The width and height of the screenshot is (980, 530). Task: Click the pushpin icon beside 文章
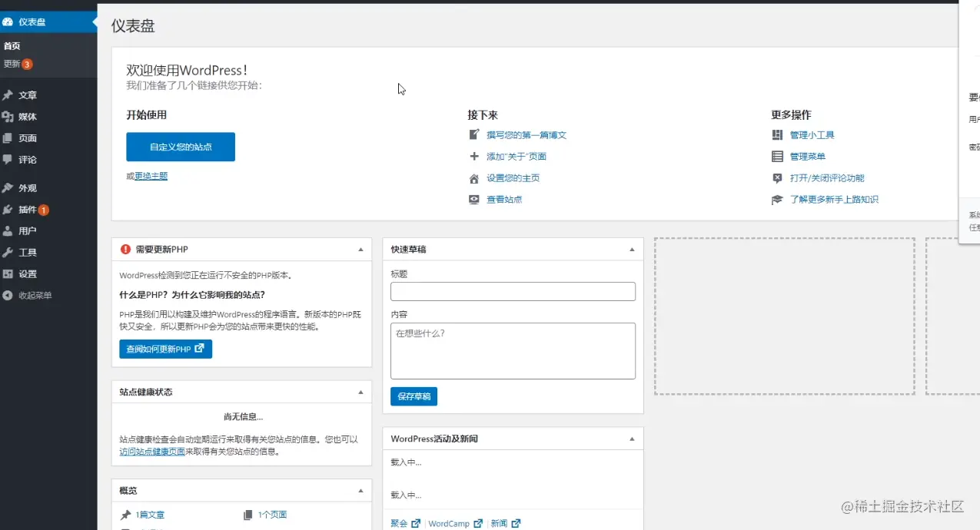[8, 95]
